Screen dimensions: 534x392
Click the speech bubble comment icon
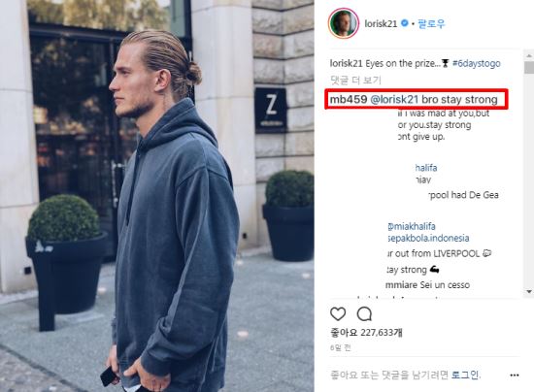tap(364, 313)
